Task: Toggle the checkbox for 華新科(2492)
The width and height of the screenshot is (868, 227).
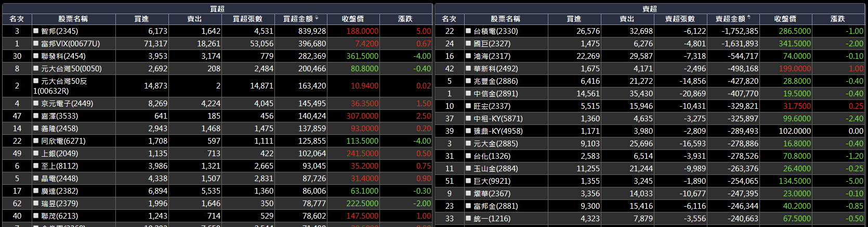Action: click(x=468, y=68)
